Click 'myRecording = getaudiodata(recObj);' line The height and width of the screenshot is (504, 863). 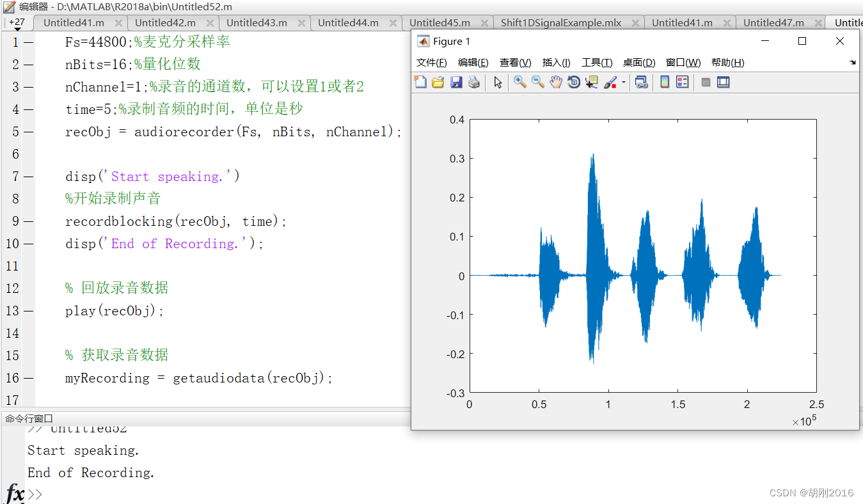(200, 378)
